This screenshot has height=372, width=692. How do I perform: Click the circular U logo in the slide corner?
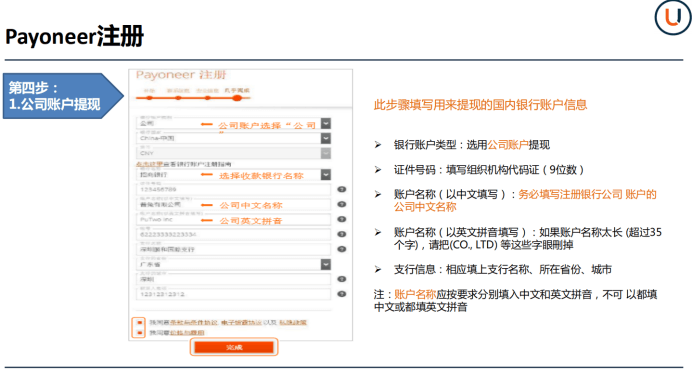tap(673, 17)
